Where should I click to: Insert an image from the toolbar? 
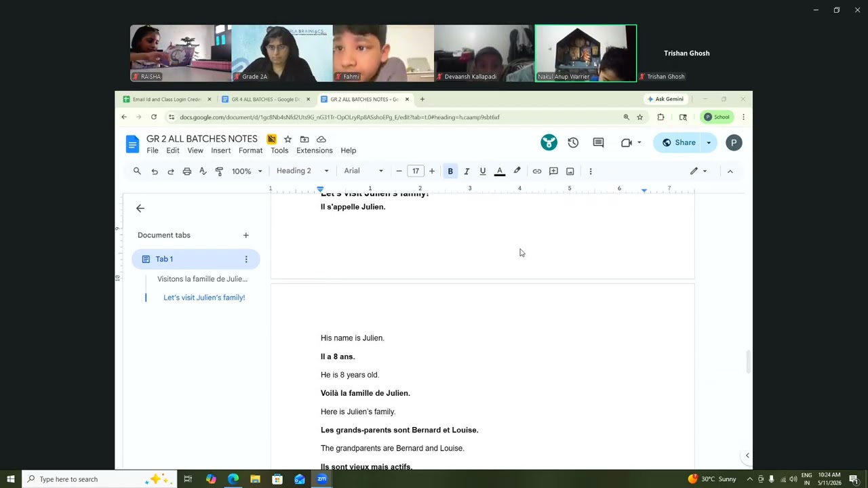tap(570, 171)
